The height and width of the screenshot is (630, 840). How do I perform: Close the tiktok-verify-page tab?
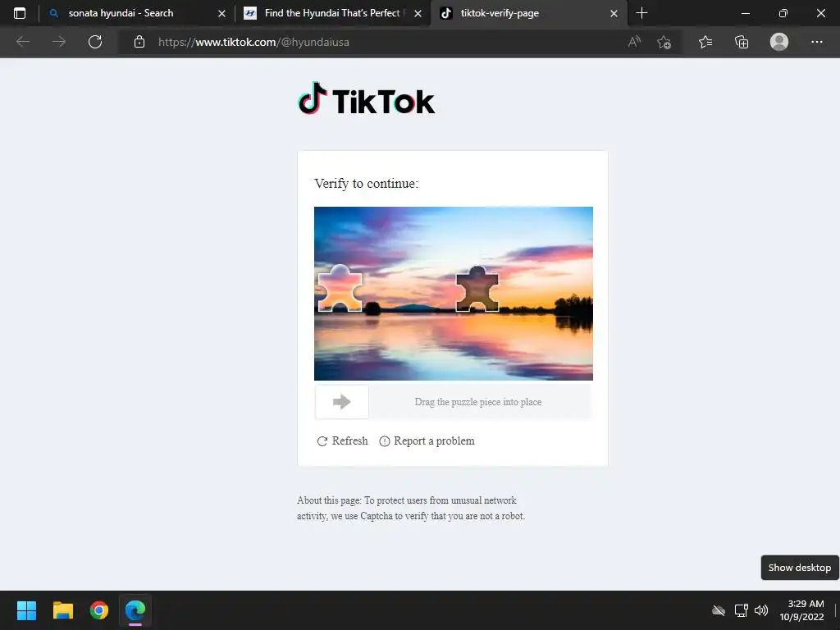click(x=614, y=13)
